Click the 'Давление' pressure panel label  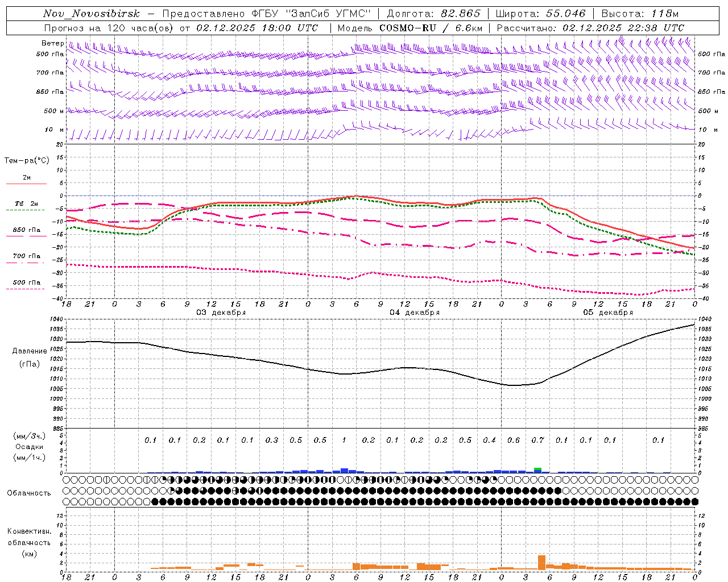click(30, 351)
